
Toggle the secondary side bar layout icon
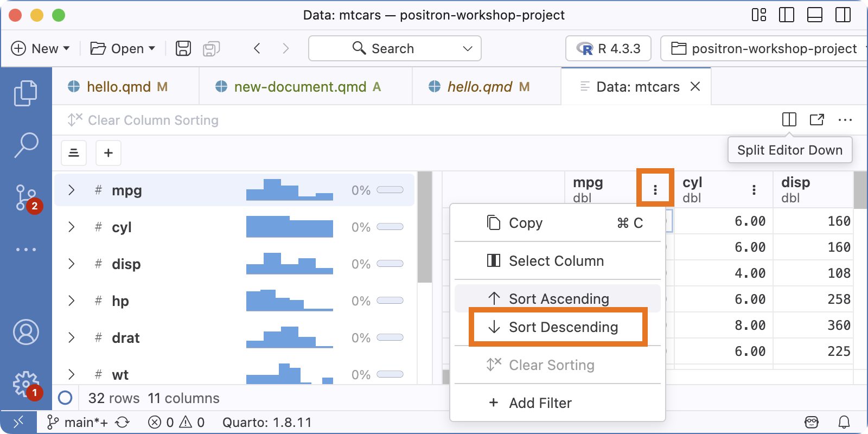tap(843, 15)
